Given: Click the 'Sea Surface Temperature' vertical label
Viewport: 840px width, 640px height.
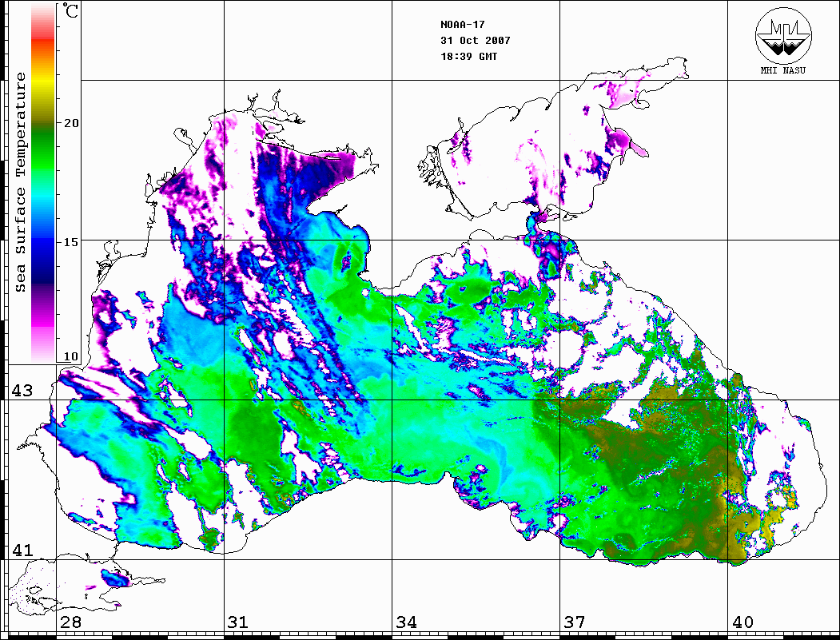Looking at the screenshot, I should point(20,183).
